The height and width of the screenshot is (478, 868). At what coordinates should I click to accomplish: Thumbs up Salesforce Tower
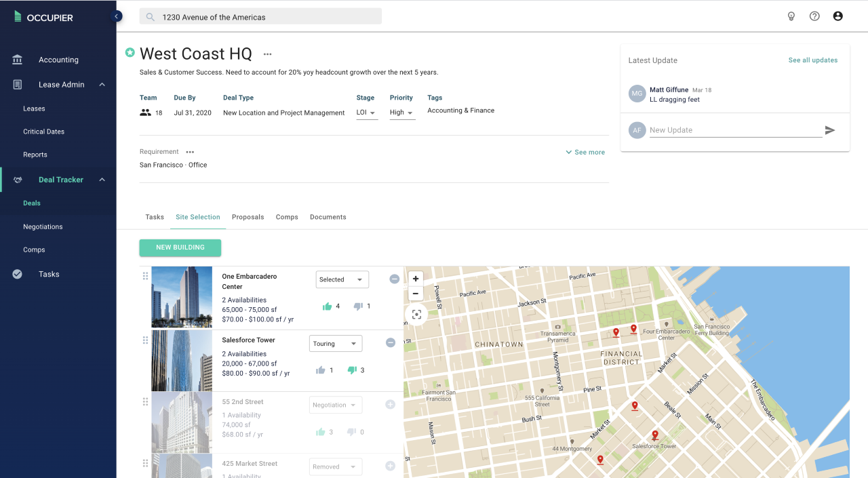coord(321,370)
